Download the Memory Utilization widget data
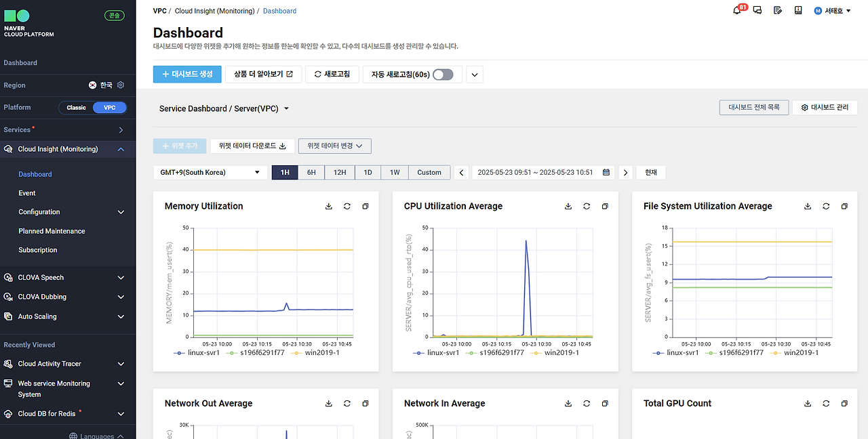This screenshot has height=439, width=868. 329,206
